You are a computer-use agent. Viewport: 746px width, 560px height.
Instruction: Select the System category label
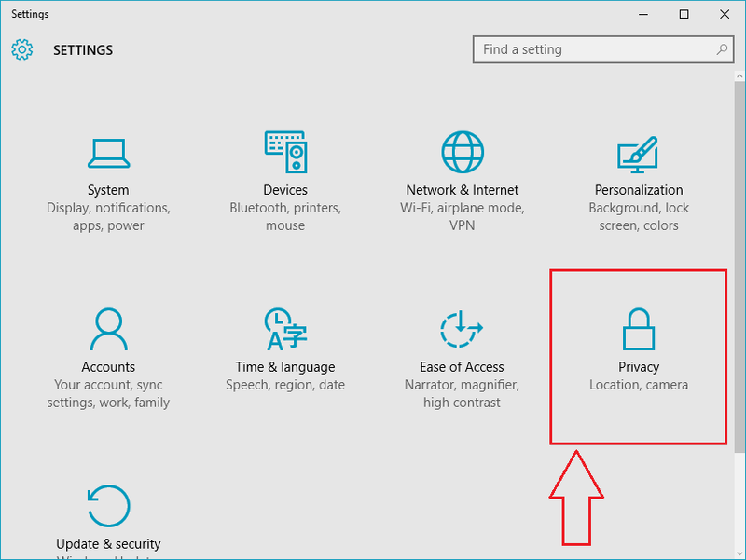tap(108, 190)
